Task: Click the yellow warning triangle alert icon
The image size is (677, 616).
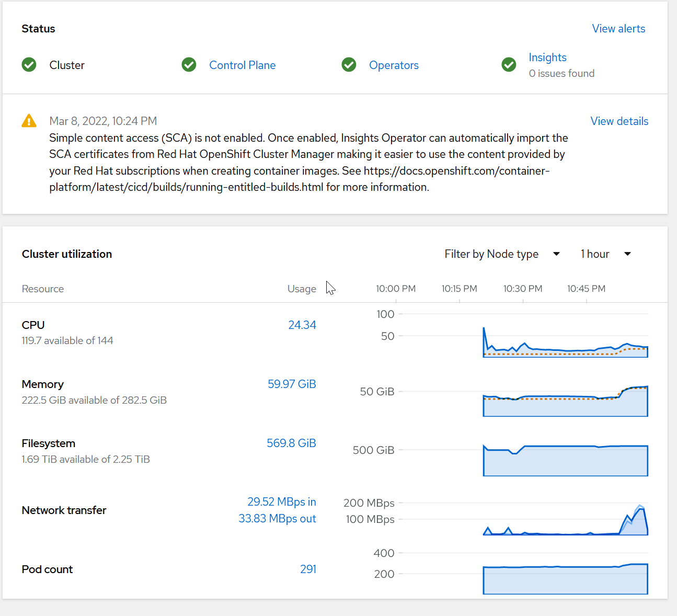Action: tap(29, 121)
